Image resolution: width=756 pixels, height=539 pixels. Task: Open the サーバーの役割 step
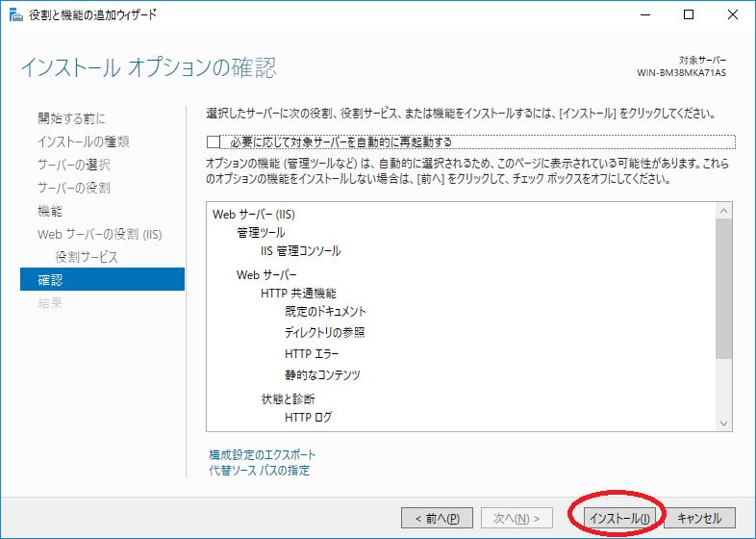74,188
